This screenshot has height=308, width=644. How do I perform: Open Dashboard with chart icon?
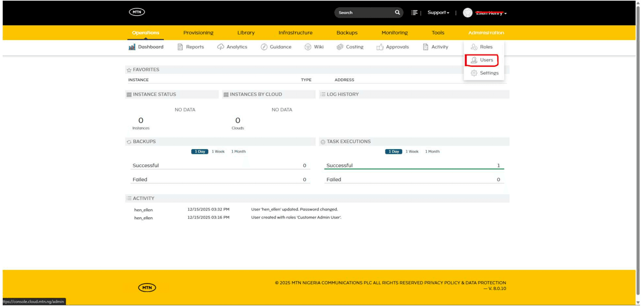146,47
